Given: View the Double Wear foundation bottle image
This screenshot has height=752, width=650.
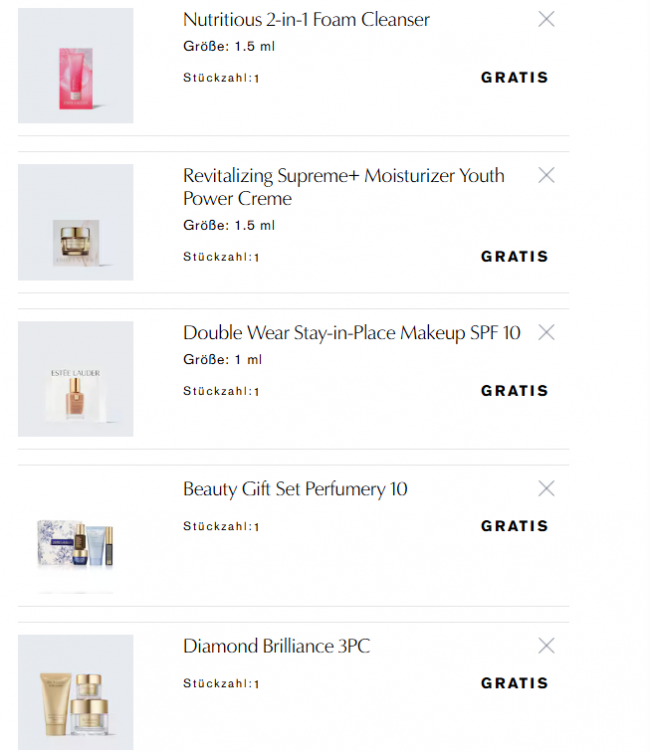Looking at the screenshot, I should click(75, 379).
